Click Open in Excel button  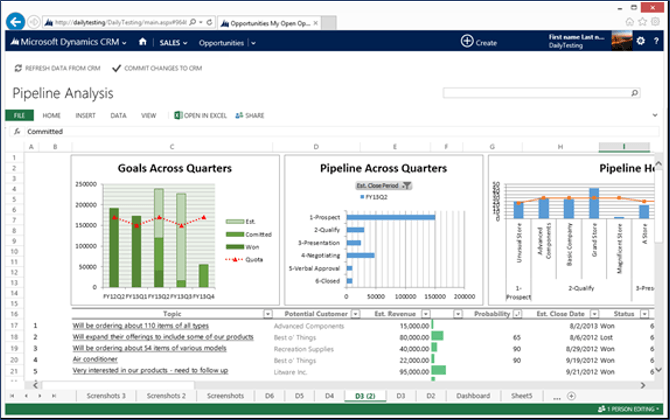[x=200, y=115]
